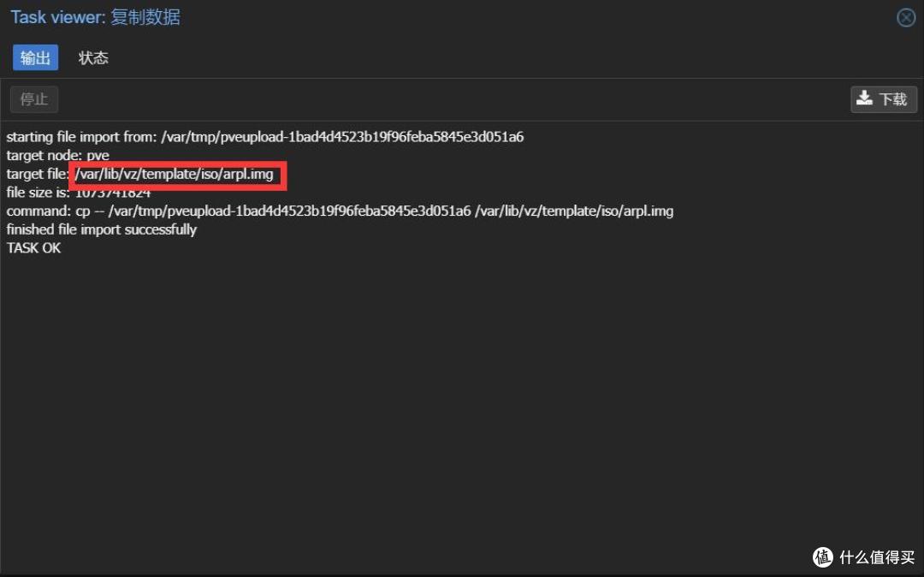Image resolution: width=924 pixels, height=577 pixels.
Task: Click the Task viewer: 复制数据 title
Action: (96, 17)
